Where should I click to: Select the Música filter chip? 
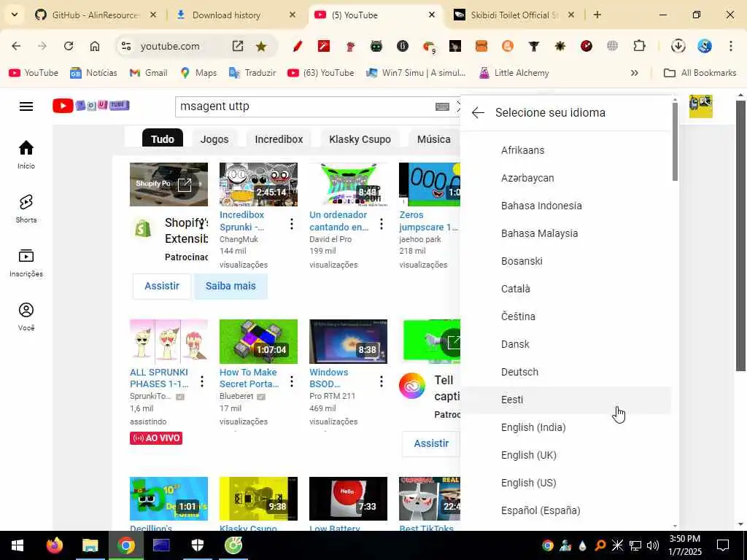point(433,139)
